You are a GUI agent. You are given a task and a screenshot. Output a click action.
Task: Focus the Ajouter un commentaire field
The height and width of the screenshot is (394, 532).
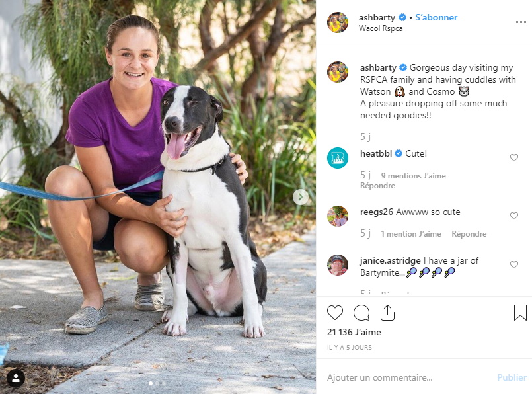click(407, 377)
